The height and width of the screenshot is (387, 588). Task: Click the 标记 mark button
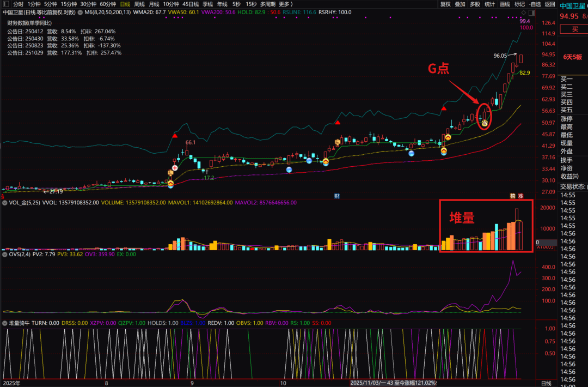tap(519, 4)
